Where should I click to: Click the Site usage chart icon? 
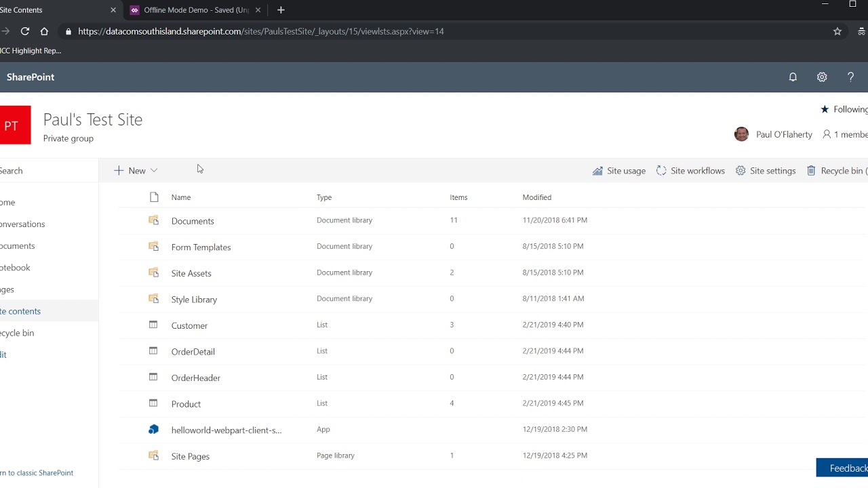click(x=597, y=171)
